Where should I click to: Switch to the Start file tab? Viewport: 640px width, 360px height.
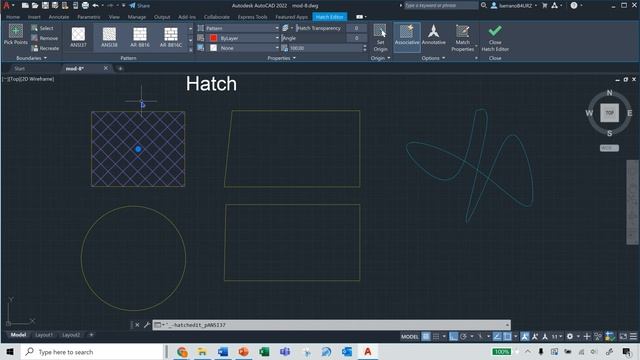tap(20, 69)
